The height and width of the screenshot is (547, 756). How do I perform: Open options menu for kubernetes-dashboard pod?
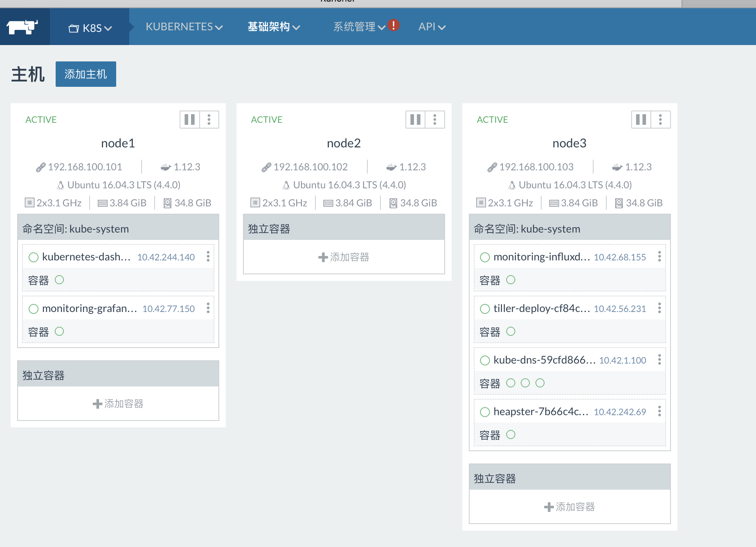click(208, 257)
